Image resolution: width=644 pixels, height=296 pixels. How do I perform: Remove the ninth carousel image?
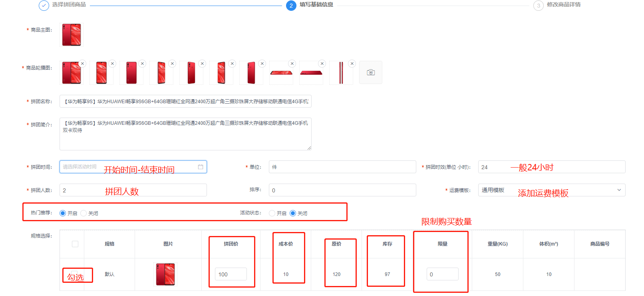point(322,64)
